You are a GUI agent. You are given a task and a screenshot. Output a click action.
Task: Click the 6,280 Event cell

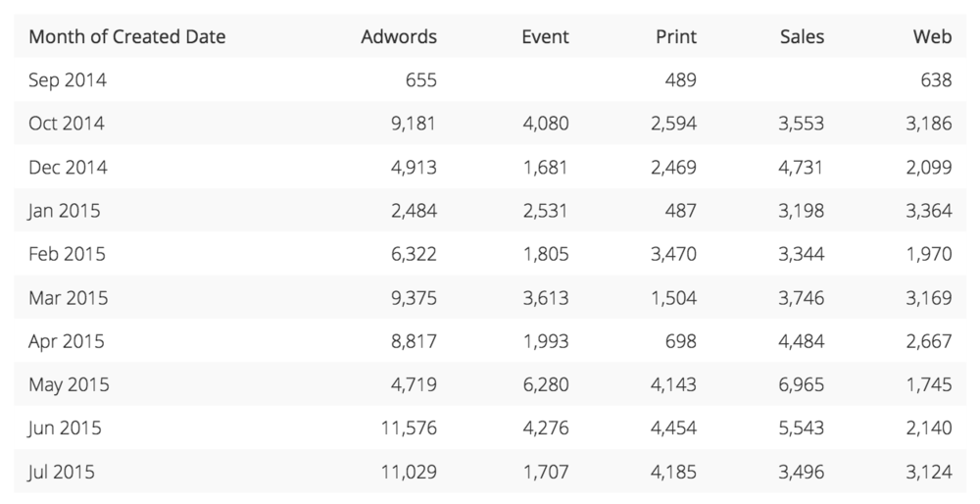click(x=546, y=384)
